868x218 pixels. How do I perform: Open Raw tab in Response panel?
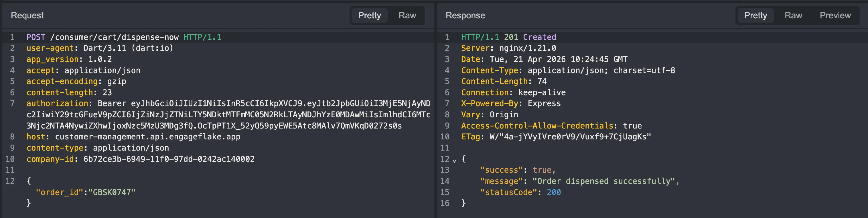[x=793, y=15]
